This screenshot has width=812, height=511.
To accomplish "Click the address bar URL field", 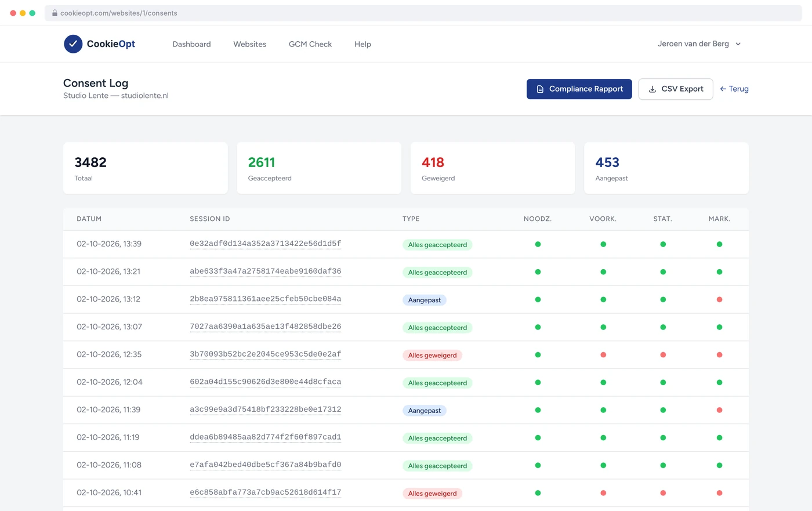I will pyautogui.click(x=423, y=13).
